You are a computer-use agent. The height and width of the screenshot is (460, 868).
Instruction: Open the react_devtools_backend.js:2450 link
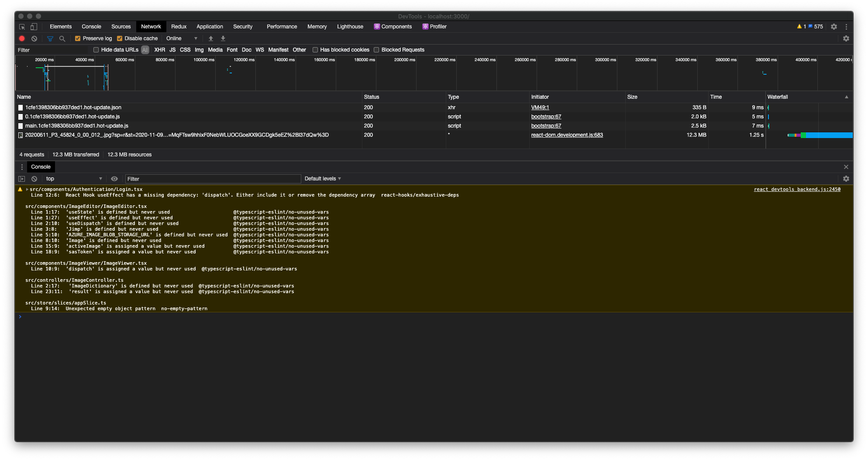click(x=797, y=189)
